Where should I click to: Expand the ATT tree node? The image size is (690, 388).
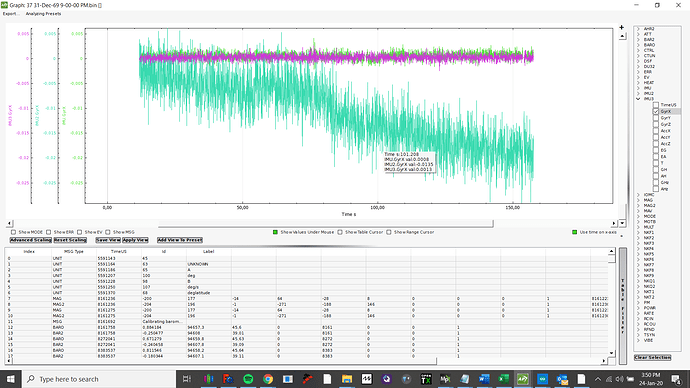tap(638, 34)
